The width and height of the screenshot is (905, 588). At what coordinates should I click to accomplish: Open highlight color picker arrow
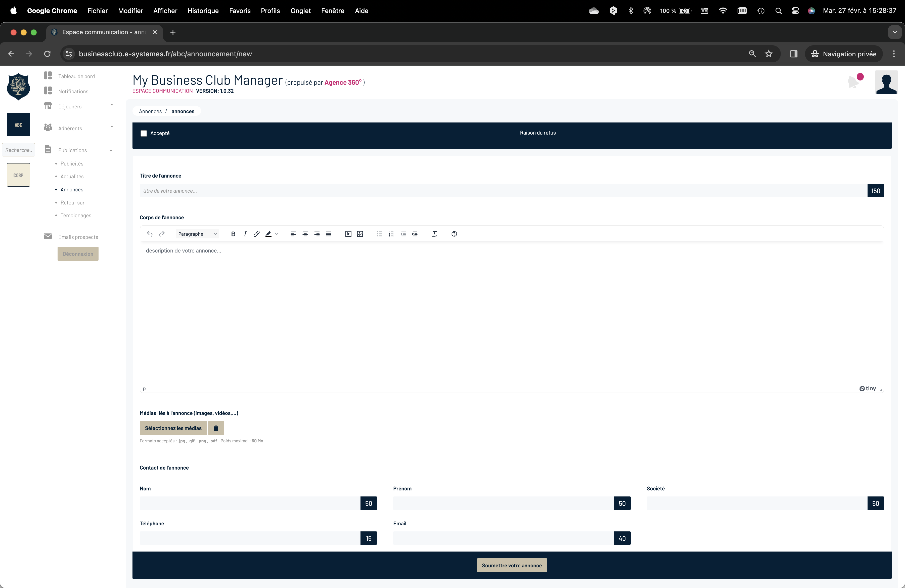[277, 234]
